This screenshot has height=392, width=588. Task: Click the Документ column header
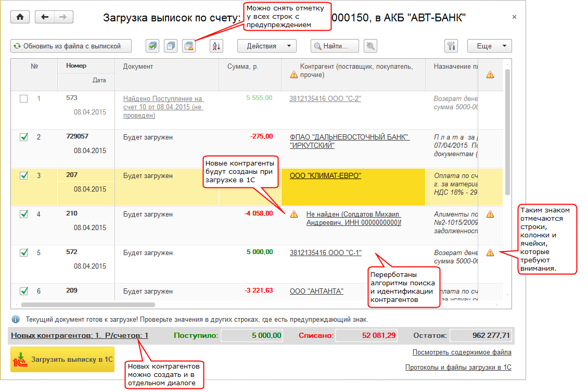point(167,74)
